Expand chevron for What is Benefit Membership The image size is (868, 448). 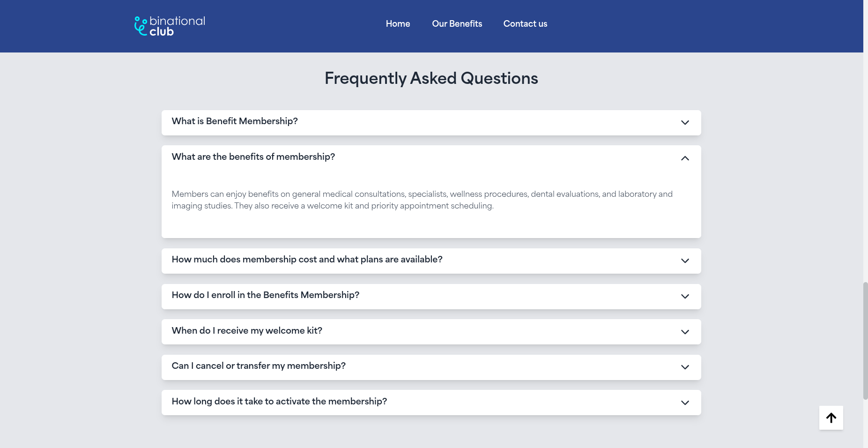[685, 123]
